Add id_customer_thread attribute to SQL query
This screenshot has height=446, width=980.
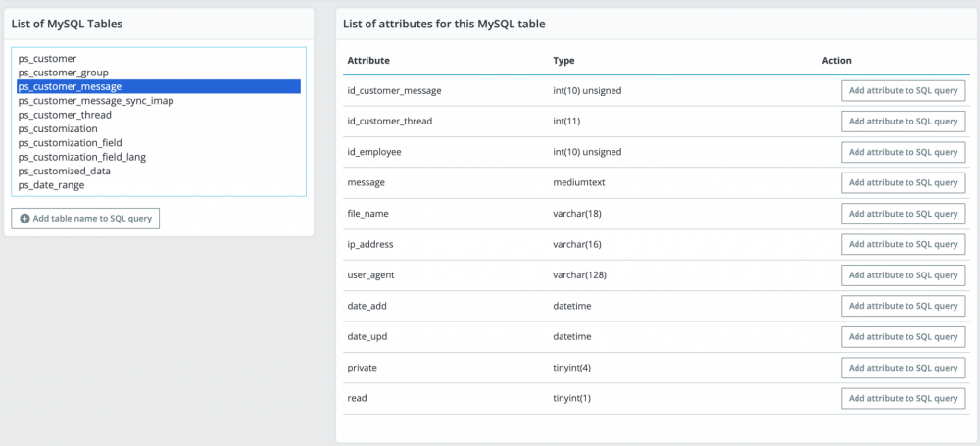(x=903, y=122)
